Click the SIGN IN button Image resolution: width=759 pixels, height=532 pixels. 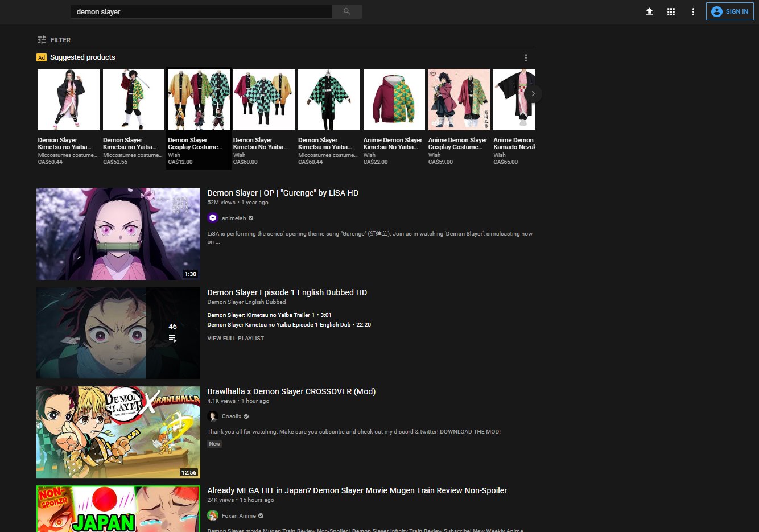[x=729, y=11]
